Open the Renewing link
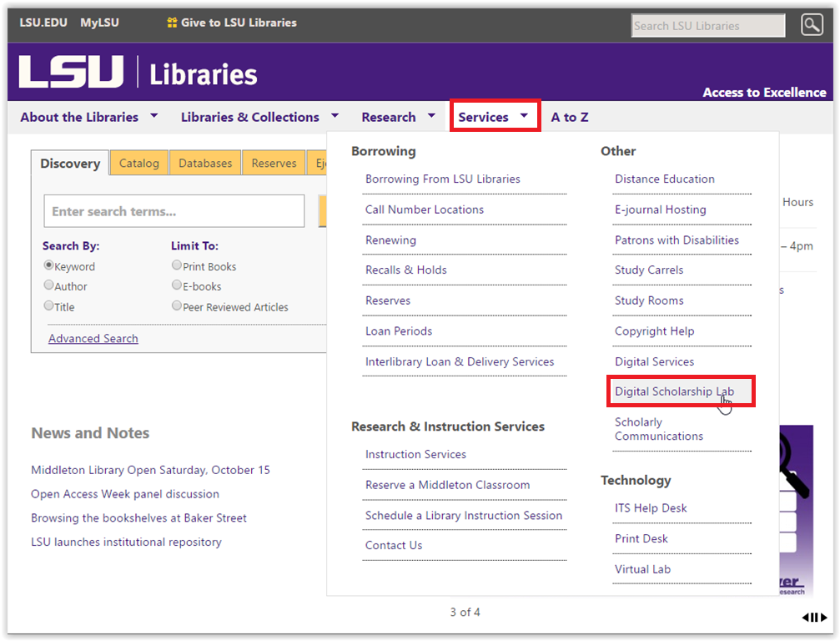The height and width of the screenshot is (641, 840). 390,240
